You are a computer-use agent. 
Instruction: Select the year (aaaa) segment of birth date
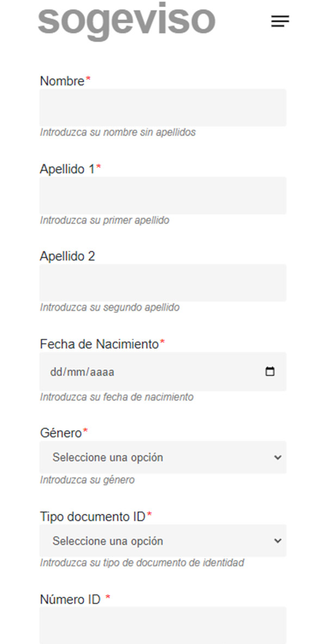(102, 373)
